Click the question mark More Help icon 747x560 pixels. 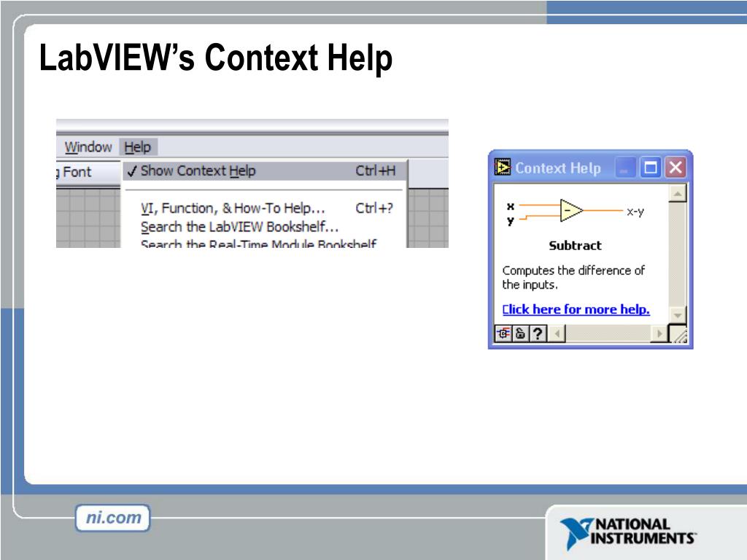[x=538, y=333]
